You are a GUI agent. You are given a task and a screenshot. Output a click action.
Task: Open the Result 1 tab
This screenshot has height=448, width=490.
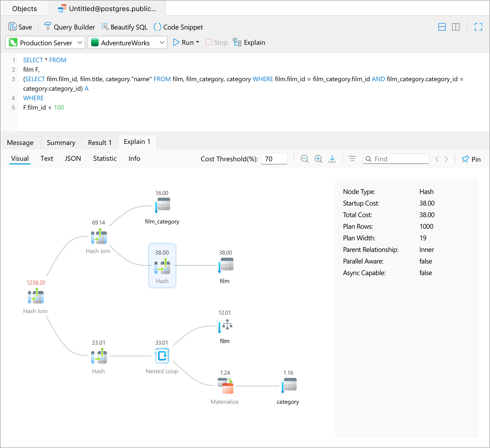100,143
